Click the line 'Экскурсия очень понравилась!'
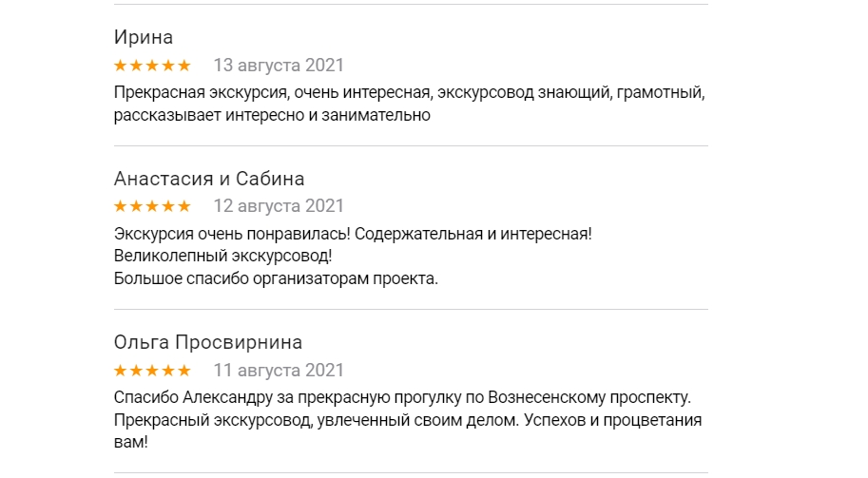 (354, 233)
